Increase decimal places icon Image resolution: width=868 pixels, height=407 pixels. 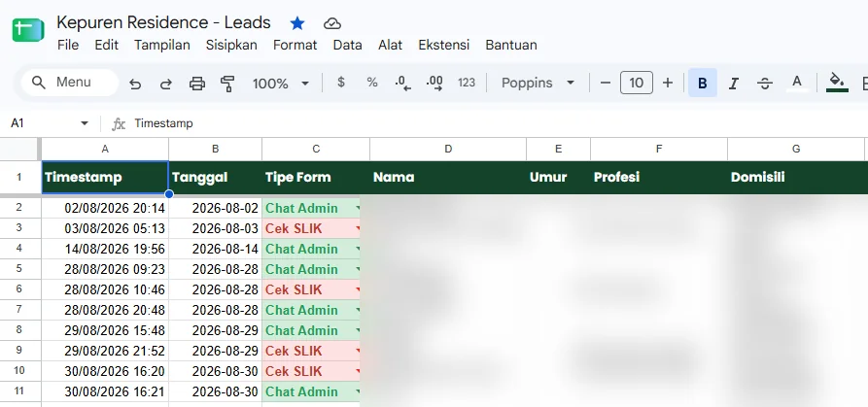click(x=434, y=83)
